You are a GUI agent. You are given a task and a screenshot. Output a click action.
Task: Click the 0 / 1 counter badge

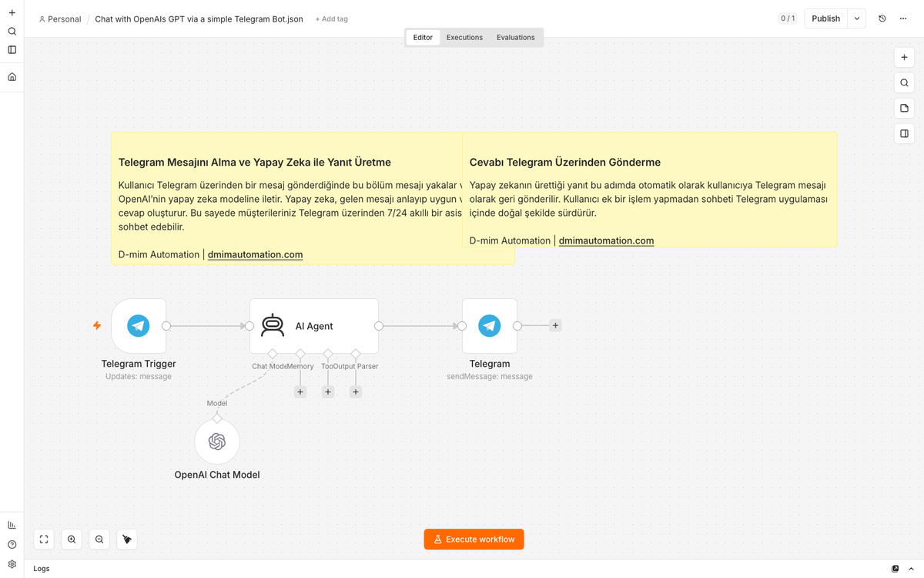click(x=788, y=18)
